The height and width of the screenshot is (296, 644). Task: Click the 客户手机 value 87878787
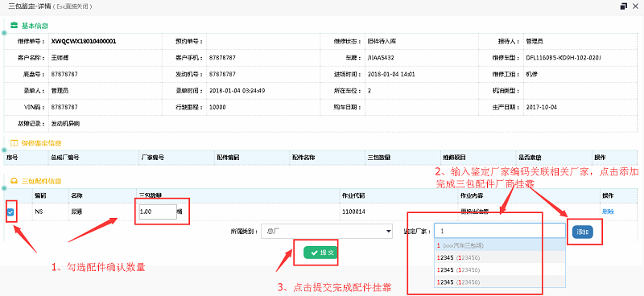tap(222, 58)
